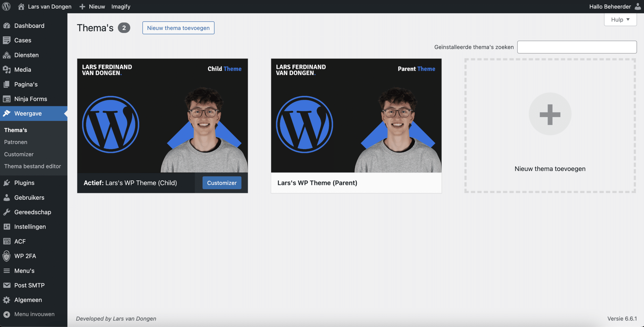Viewport: 644px width, 327px height.
Task: Click the large plus circle to add theme
Action: click(550, 114)
